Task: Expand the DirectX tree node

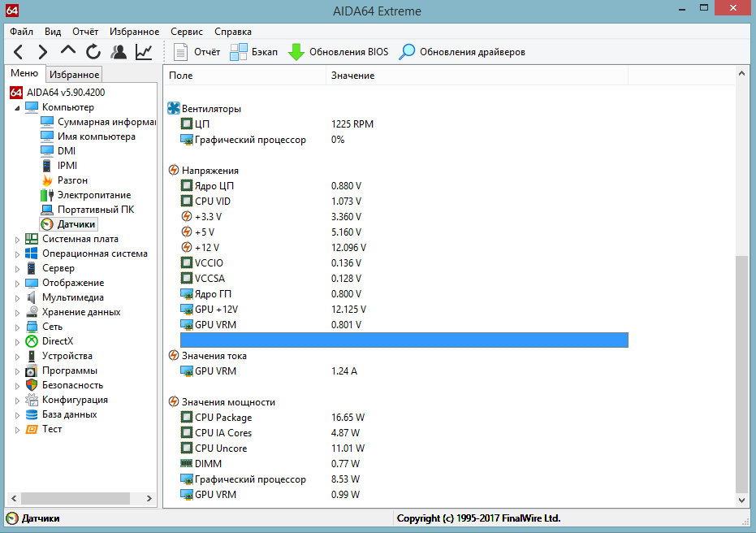Action: click(17, 341)
